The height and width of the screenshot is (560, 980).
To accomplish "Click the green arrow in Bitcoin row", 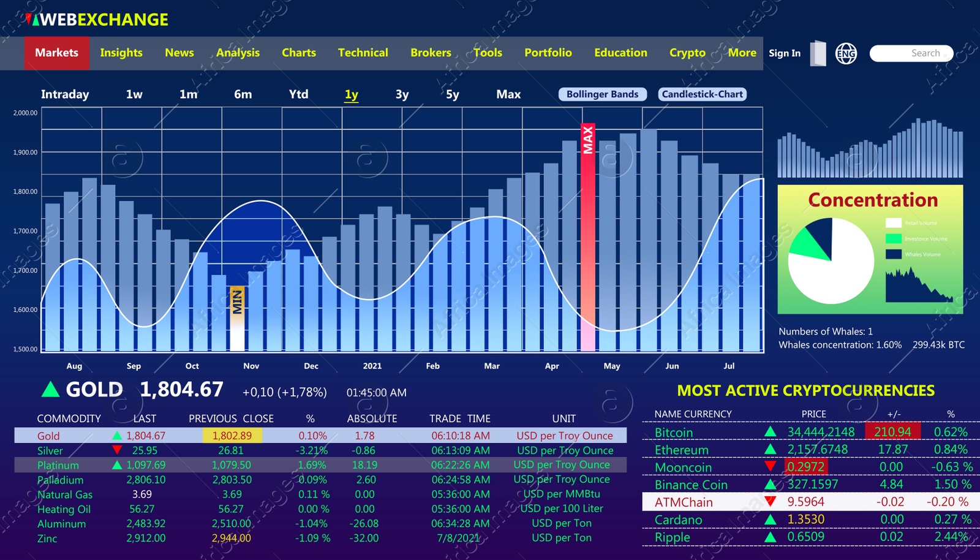I will coord(770,432).
